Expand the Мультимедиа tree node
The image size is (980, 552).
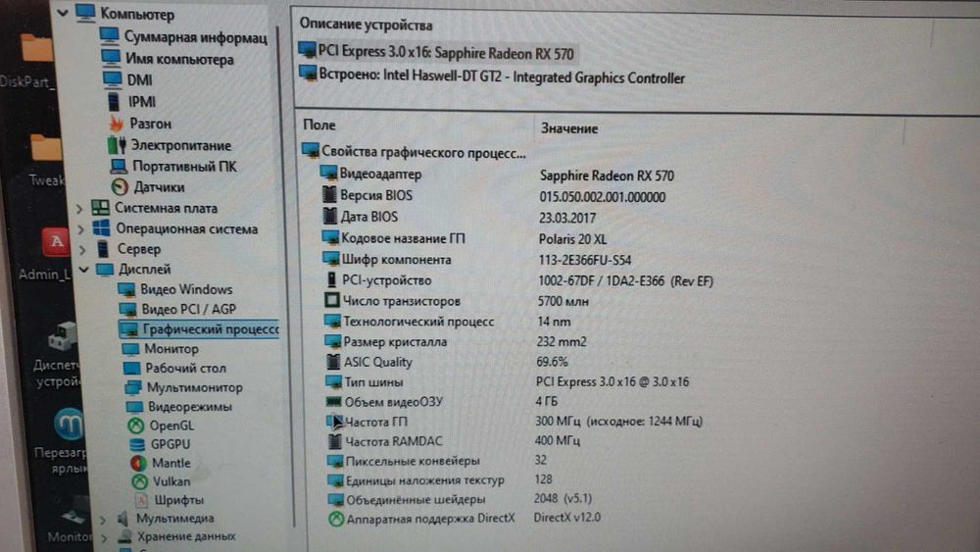tap(103, 519)
